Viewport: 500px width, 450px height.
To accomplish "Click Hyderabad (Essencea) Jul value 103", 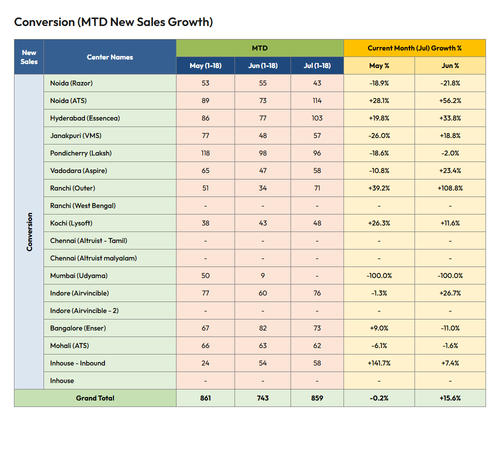I will [x=317, y=118].
